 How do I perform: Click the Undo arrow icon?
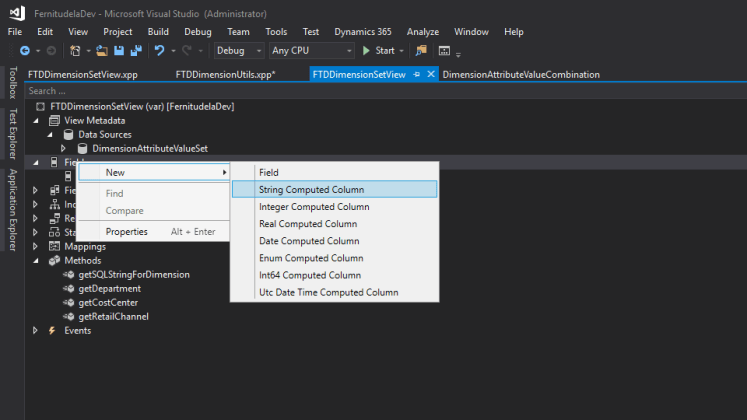click(x=159, y=50)
